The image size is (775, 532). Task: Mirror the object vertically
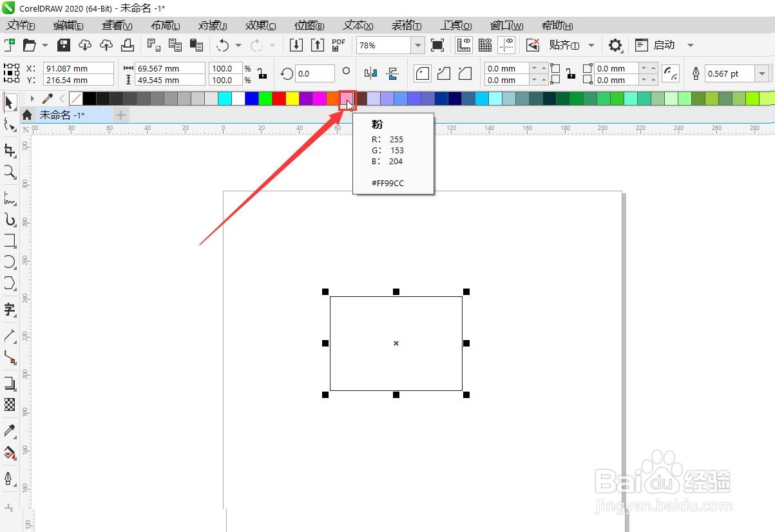[x=392, y=73]
